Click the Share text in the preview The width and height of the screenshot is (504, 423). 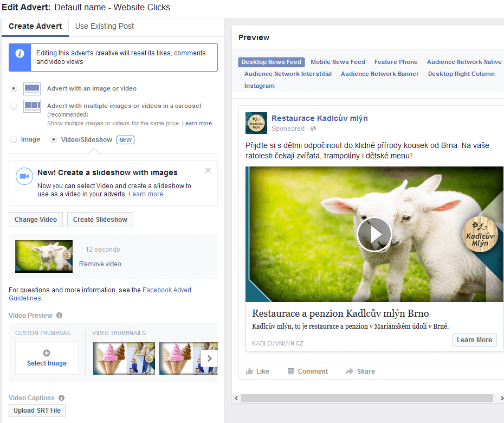pos(366,371)
